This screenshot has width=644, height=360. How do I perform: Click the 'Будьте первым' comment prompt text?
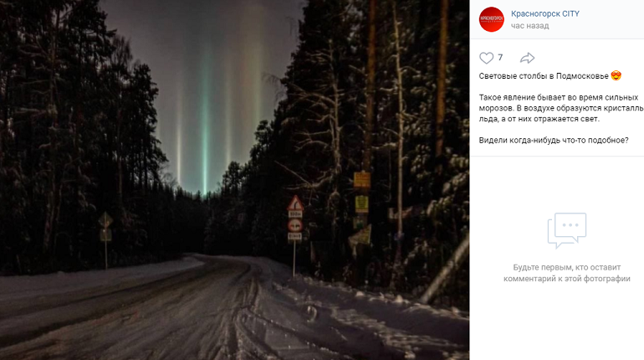(567, 273)
